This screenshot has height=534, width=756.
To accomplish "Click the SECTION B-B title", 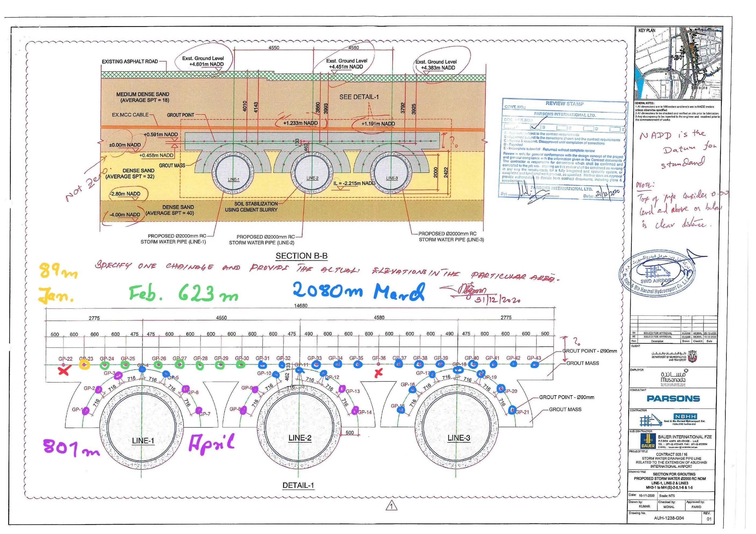I will [301, 256].
